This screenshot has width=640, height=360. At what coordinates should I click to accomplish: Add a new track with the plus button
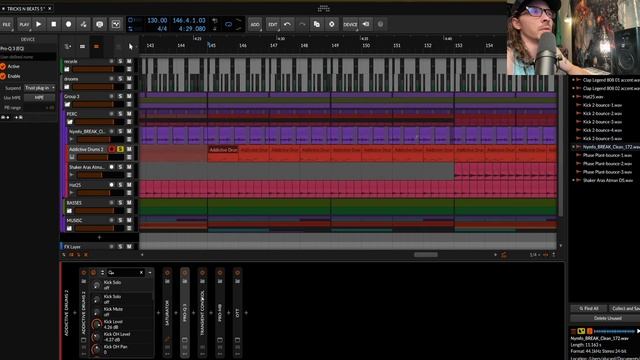99,237
